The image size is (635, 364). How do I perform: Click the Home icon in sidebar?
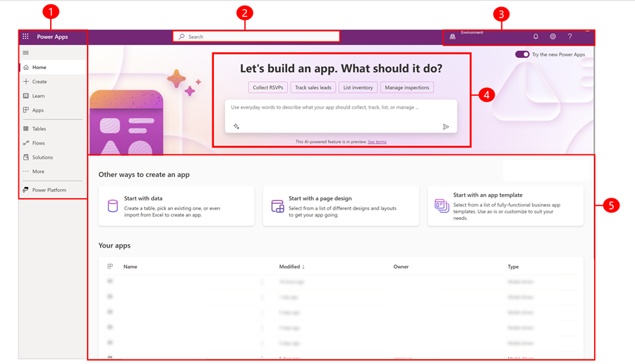tap(26, 67)
